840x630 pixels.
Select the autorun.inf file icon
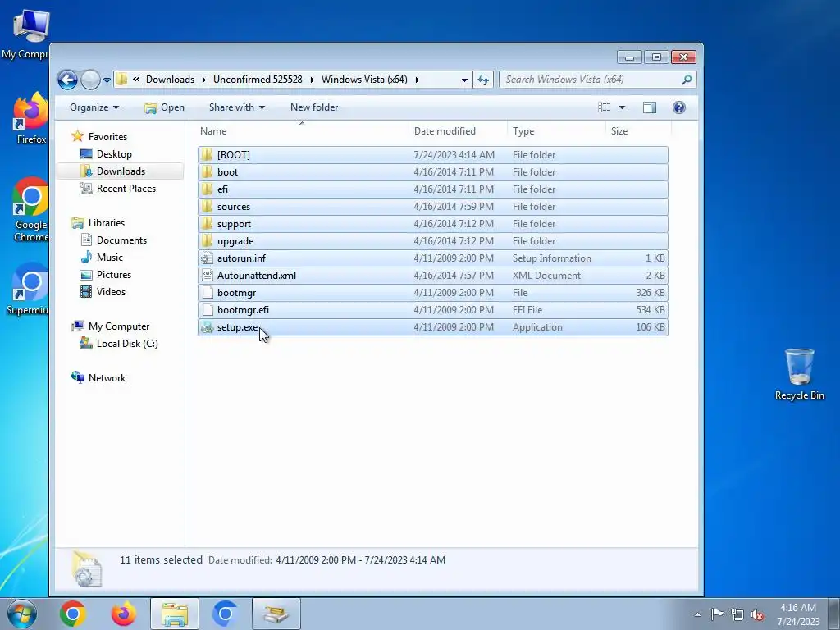pos(208,258)
